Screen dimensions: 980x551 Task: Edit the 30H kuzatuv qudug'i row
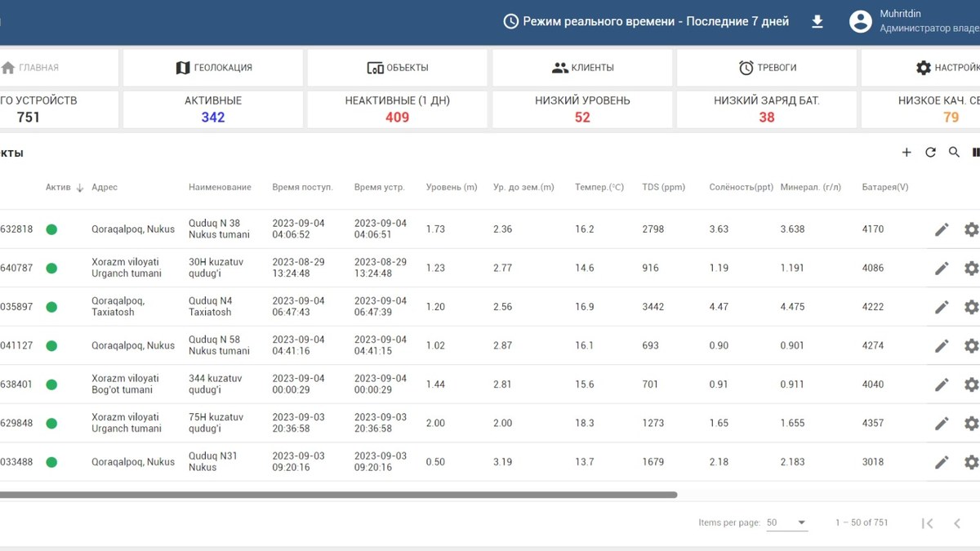click(x=942, y=268)
